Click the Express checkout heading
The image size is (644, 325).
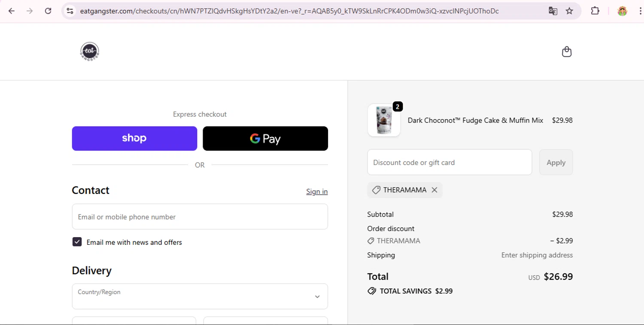point(200,114)
